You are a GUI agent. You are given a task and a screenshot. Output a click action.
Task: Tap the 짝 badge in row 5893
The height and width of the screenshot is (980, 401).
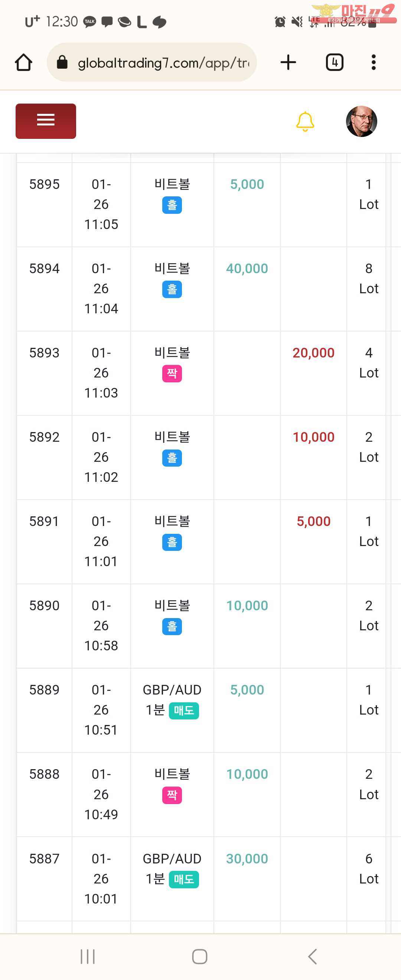click(x=172, y=373)
